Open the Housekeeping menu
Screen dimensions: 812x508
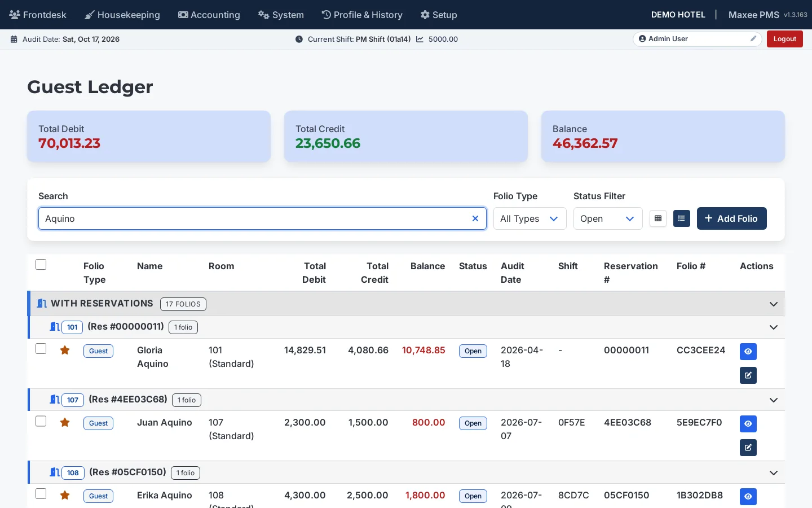tap(122, 15)
